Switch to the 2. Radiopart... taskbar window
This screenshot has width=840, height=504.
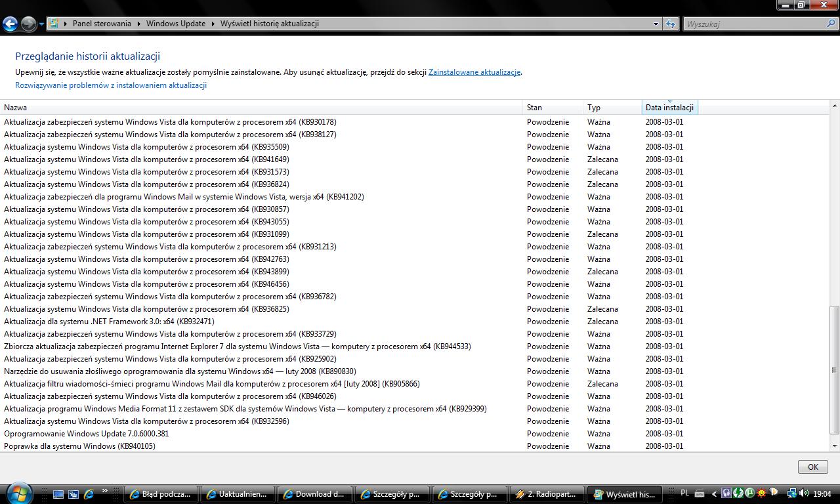pos(546,494)
